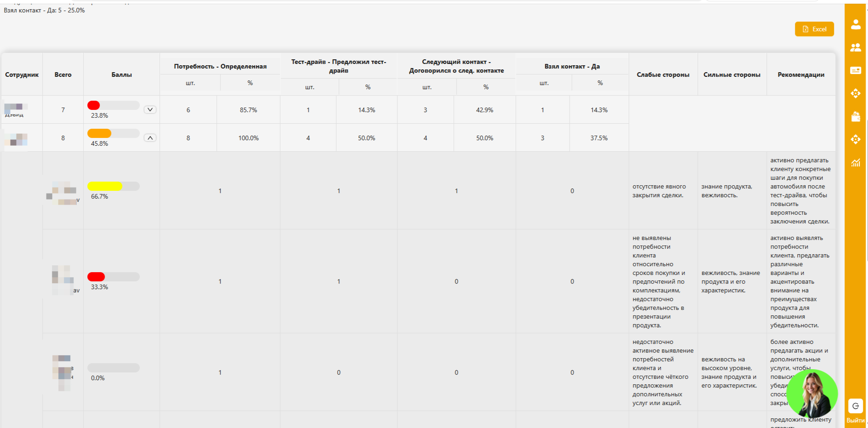Screen dimensions: 868x428
Task: Click the Выйти logout icon
Action: [855, 406]
